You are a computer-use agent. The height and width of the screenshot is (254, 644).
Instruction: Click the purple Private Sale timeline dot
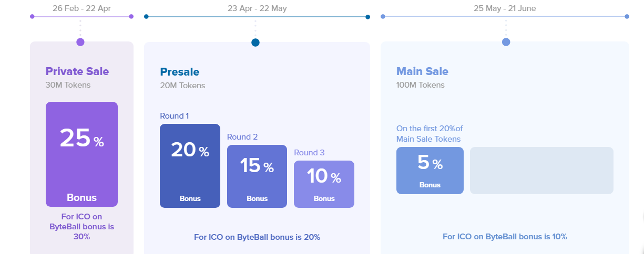coord(80,42)
